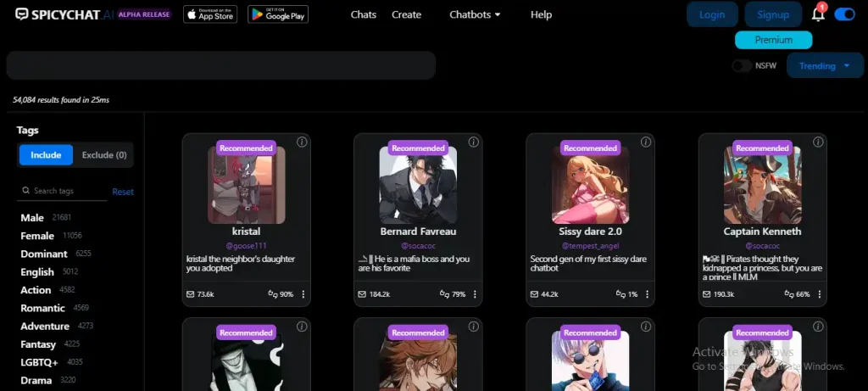The height and width of the screenshot is (391, 868).
Task: Click Recommended badge on kristal card
Action: 247,148
